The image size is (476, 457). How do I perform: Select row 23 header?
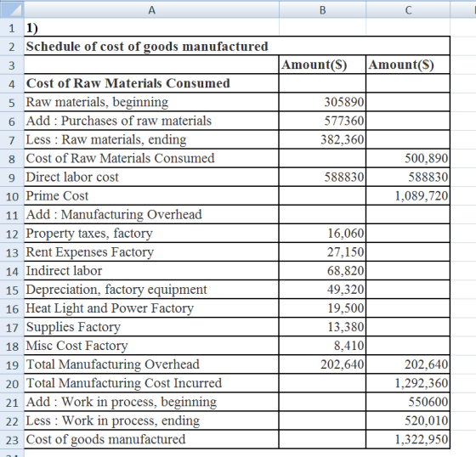click(12, 440)
